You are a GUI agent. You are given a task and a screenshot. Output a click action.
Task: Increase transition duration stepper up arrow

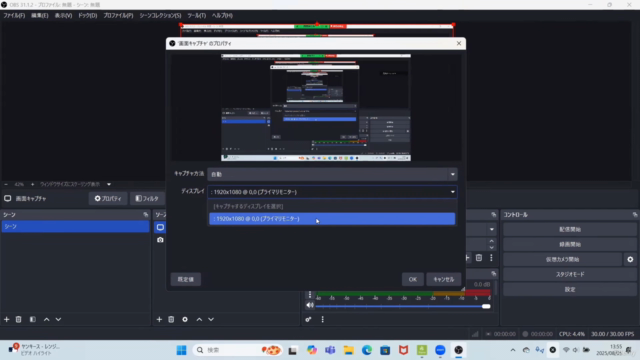tap(491, 241)
